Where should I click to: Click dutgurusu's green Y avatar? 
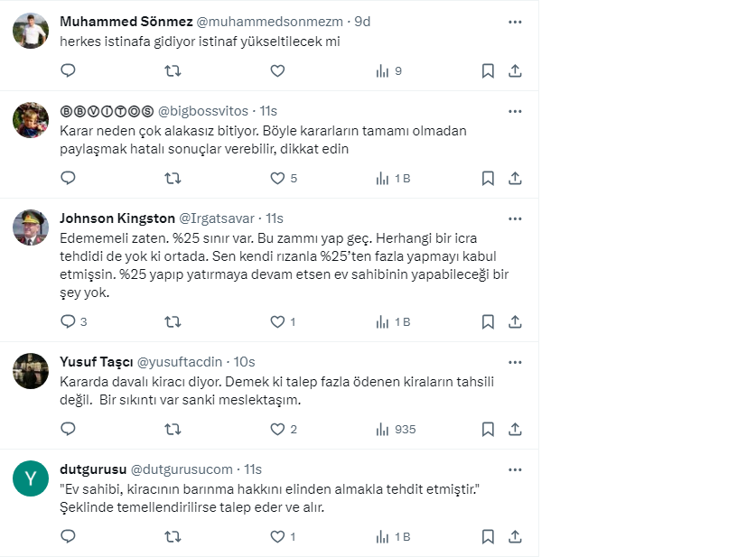tap(31, 478)
